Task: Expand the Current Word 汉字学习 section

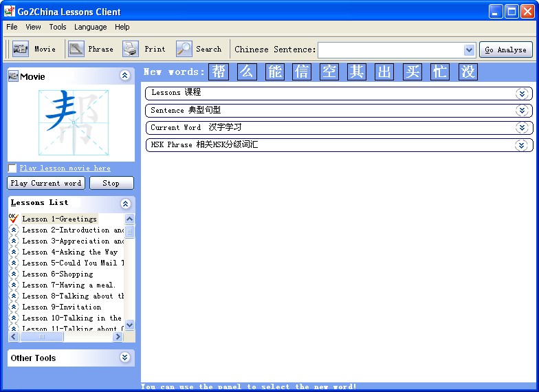Action: pyautogui.click(x=522, y=128)
